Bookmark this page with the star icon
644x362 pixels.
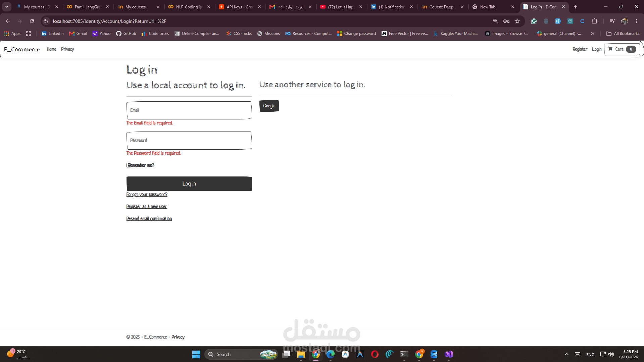[x=517, y=21]
